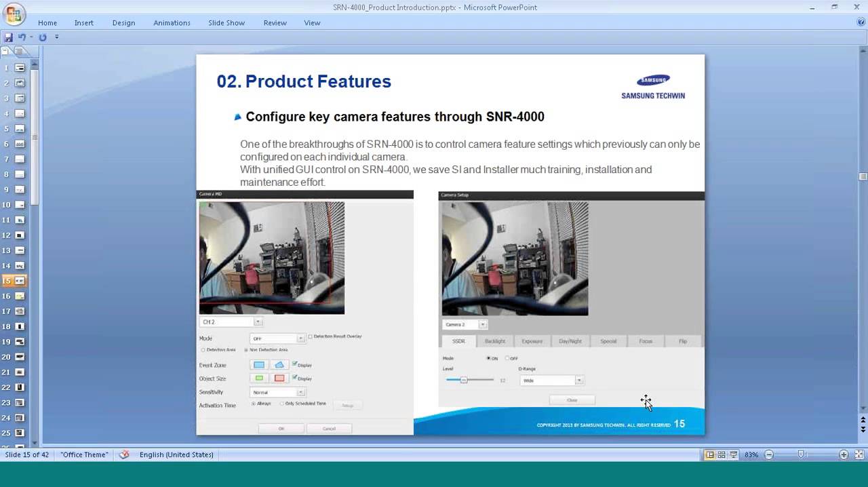Open the Design ribbon tab
This screenshot has height=487, width=868.
[123, 22]
